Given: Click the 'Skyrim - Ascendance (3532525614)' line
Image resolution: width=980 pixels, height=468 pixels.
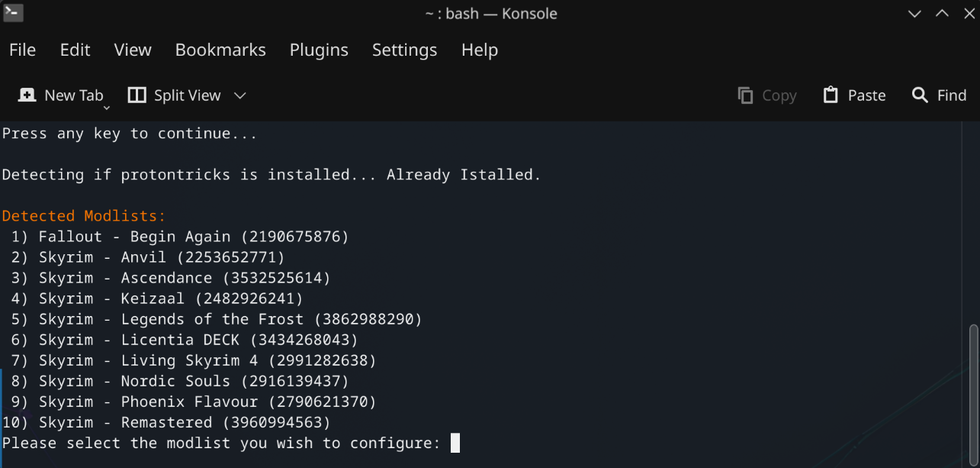Looking at the screenshot, I should 171,278.
